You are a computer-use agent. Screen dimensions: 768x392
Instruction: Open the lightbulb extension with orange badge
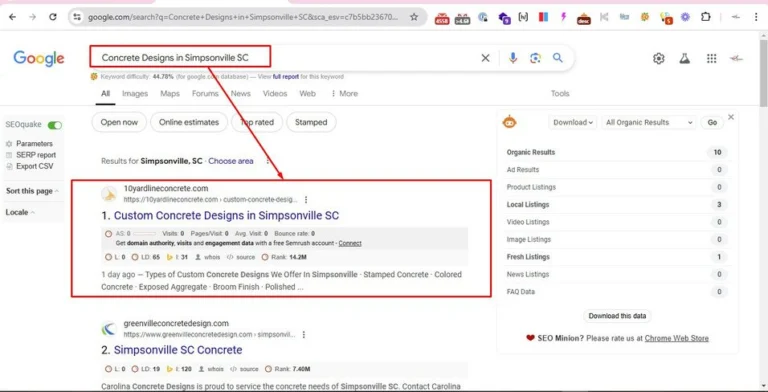[666, 18]
